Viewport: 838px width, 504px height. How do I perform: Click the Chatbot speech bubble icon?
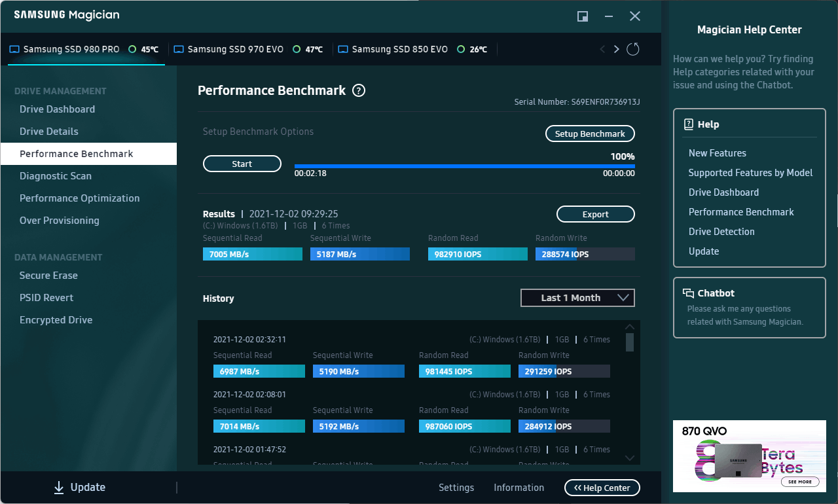pos(688,293)
